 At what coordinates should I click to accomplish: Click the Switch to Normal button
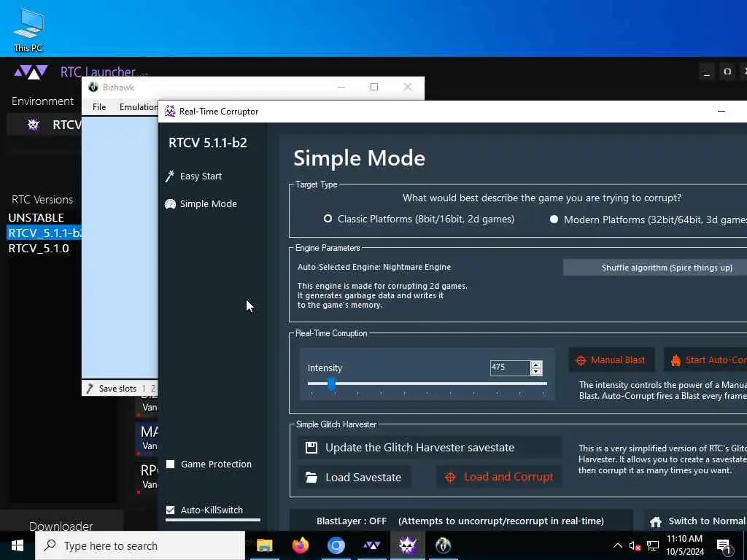(696, 521)
